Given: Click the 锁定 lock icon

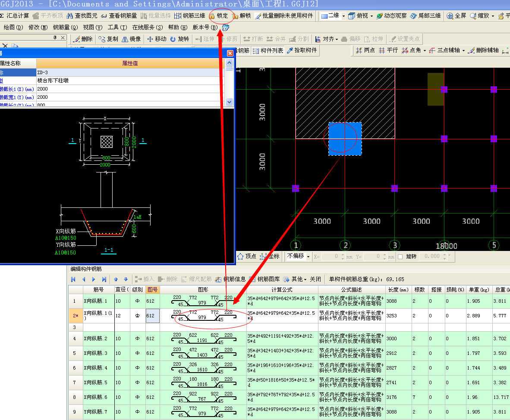Looking at the screenshot, I should tap(212, 16).
